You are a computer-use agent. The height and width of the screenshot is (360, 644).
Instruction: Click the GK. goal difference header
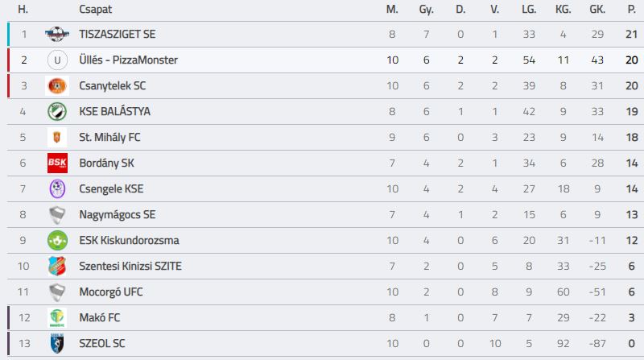pos(597,9)
